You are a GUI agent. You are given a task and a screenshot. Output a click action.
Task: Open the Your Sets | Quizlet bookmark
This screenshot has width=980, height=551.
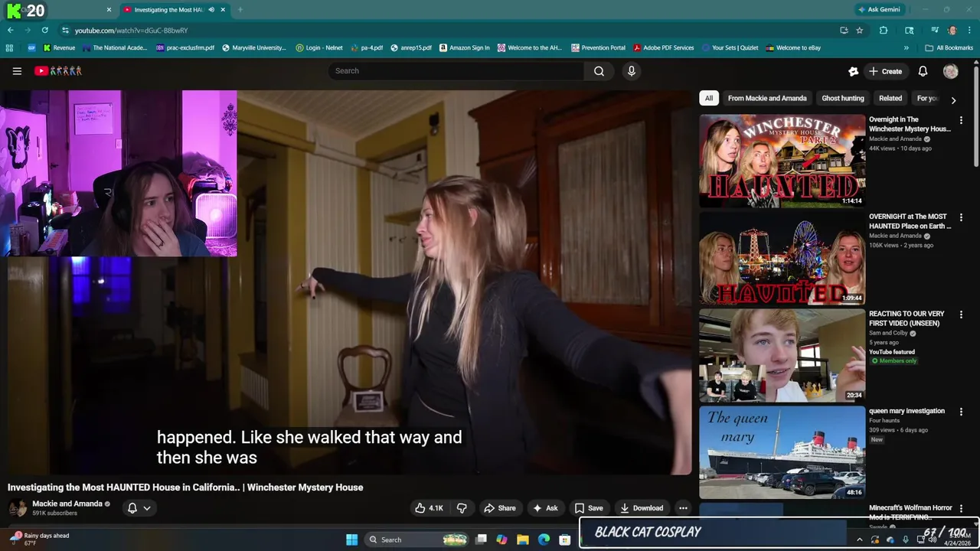click(730, 47)
